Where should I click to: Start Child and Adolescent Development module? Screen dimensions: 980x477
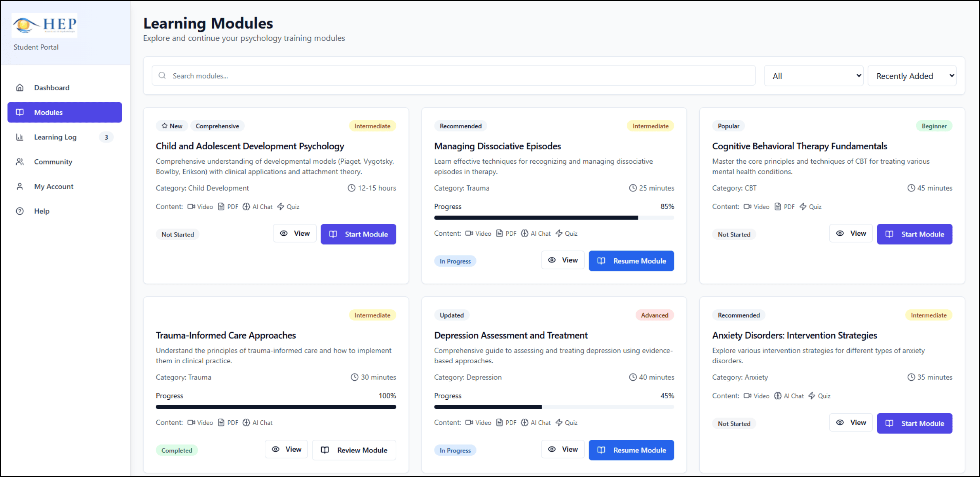[358, 234]
